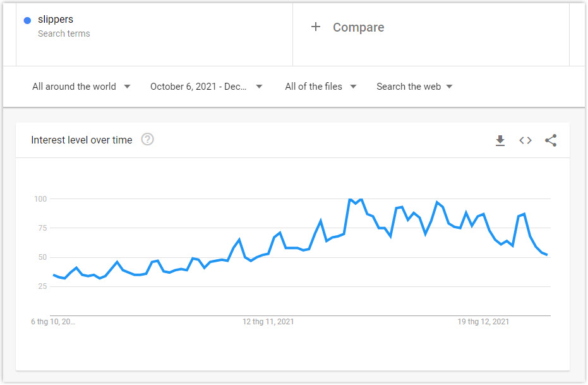Click the Interest level over time heading
The width and height of the screenshot is (588, 385).
click(81, 140)
